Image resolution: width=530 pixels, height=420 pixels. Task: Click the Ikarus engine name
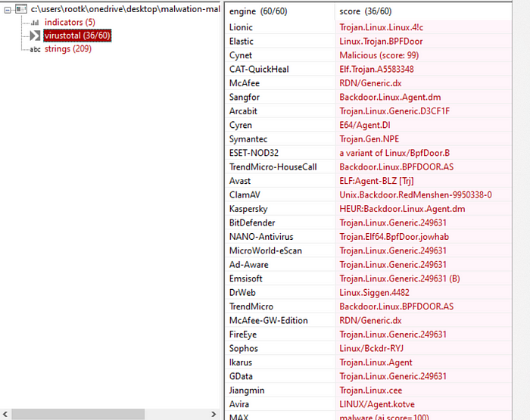[240, 362]
